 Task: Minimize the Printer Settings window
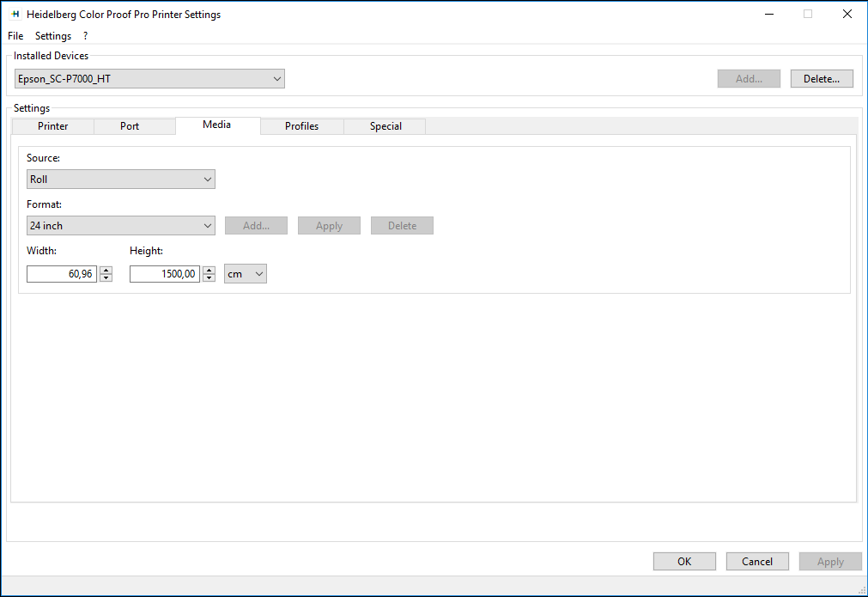769,15
